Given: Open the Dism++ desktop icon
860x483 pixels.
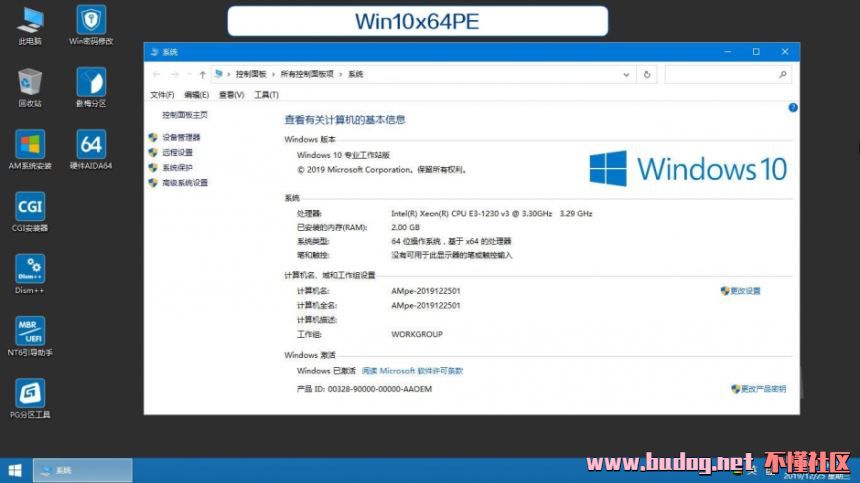Looking at the screenshot, I should 30,270.
